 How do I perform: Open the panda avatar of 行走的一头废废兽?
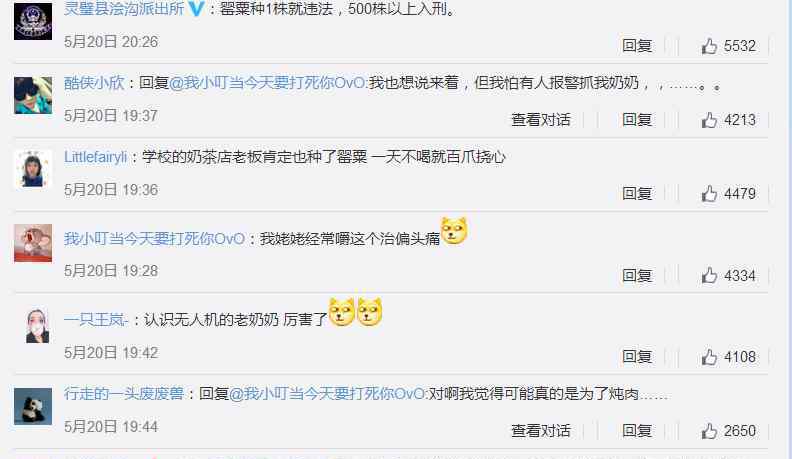tap(33, 406)
